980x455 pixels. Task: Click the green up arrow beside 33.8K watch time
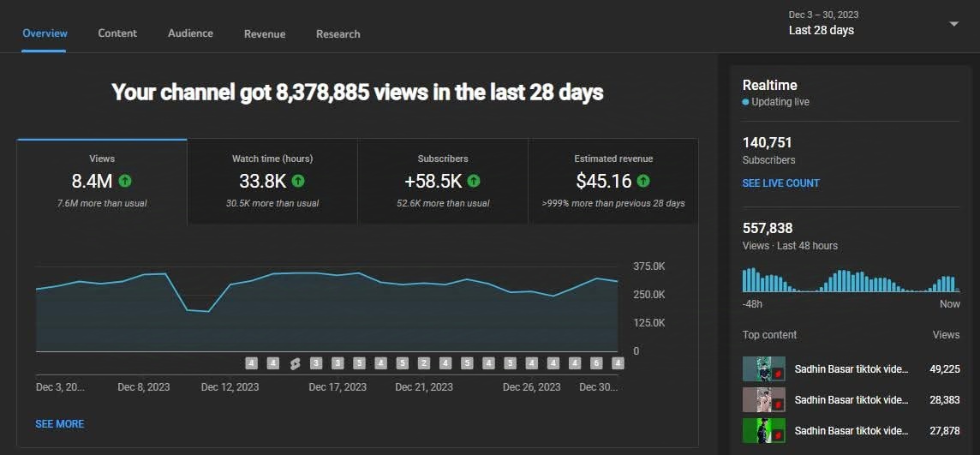click(298, 182)
